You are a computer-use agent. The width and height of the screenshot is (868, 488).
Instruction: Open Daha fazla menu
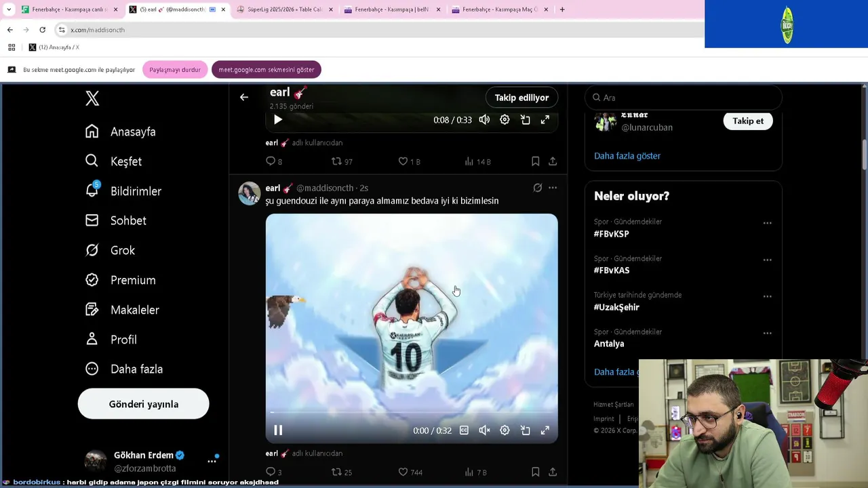(x=124, y=369)
